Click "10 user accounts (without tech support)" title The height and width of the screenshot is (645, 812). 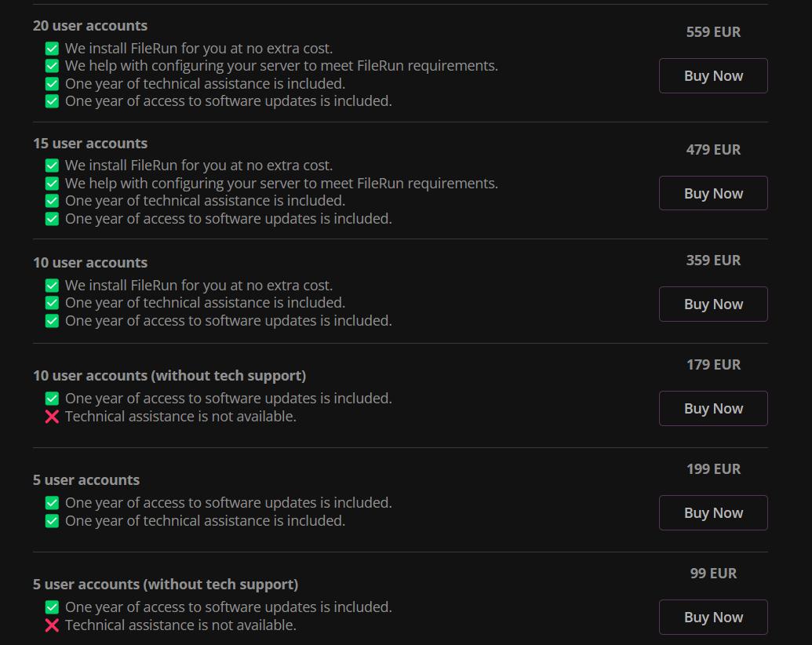(169, 375)
